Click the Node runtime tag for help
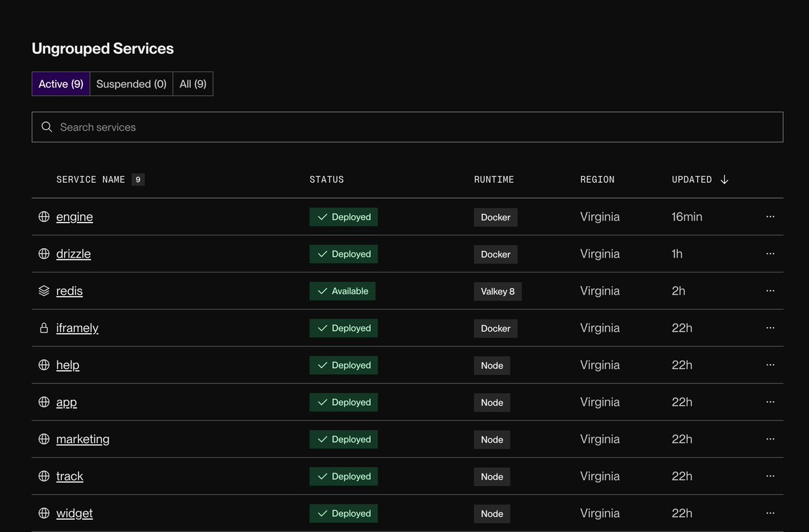 tap(492, 365)
